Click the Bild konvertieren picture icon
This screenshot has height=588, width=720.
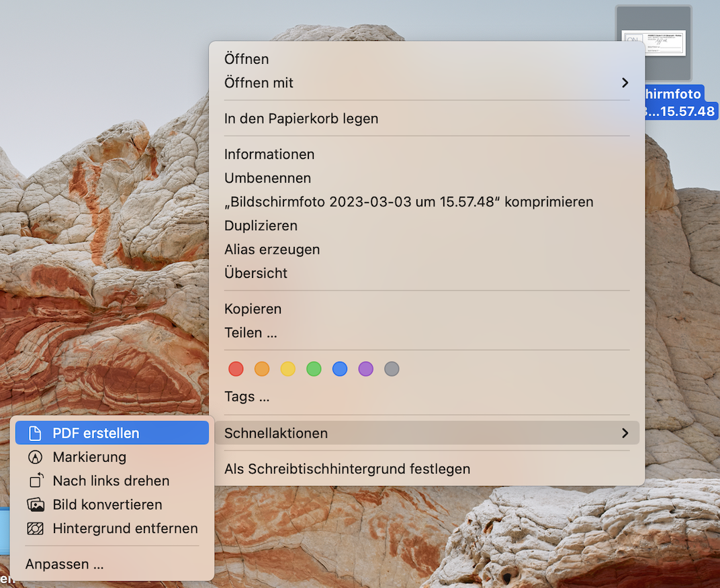pyautogui.click(x=35, y=505)
